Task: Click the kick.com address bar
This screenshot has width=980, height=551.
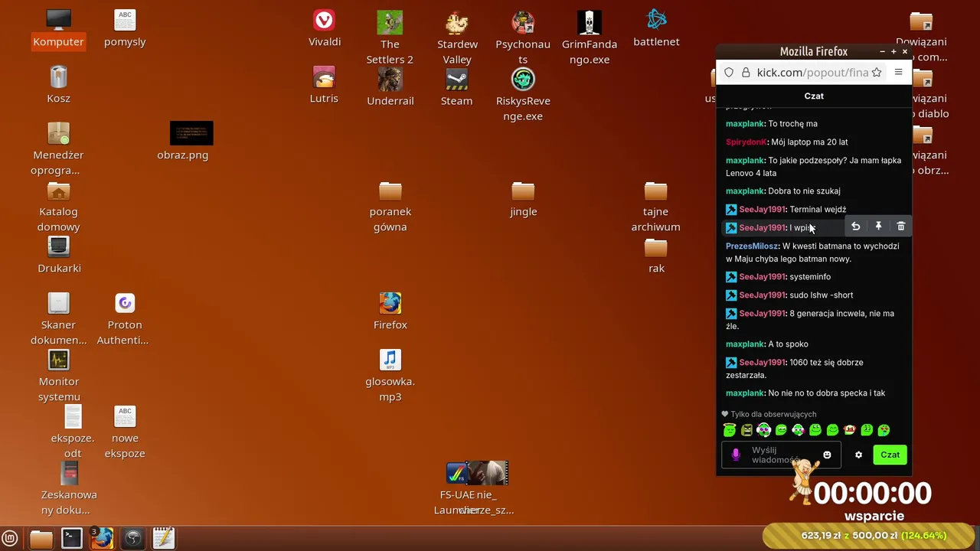Action: (812, 73)
